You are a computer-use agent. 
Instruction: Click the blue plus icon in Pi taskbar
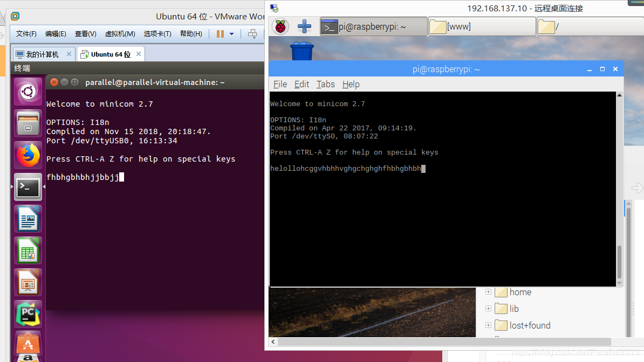[x=304, y=27]
